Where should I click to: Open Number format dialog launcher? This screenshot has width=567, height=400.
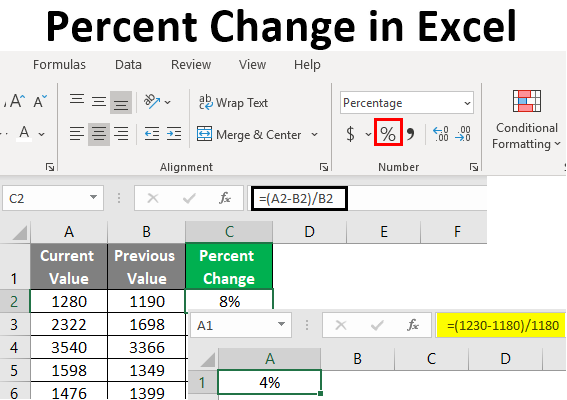[474, 167]
